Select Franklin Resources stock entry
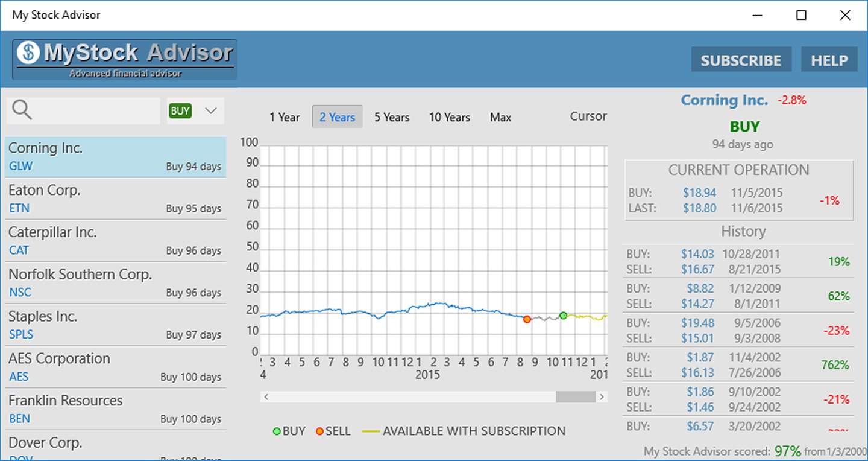The width and height of the screenshot is (868, 461). coord(115,409)
